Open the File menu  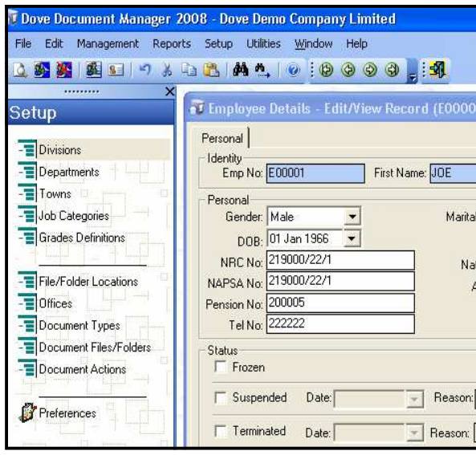pyautogui.click(x=23, y=43)
